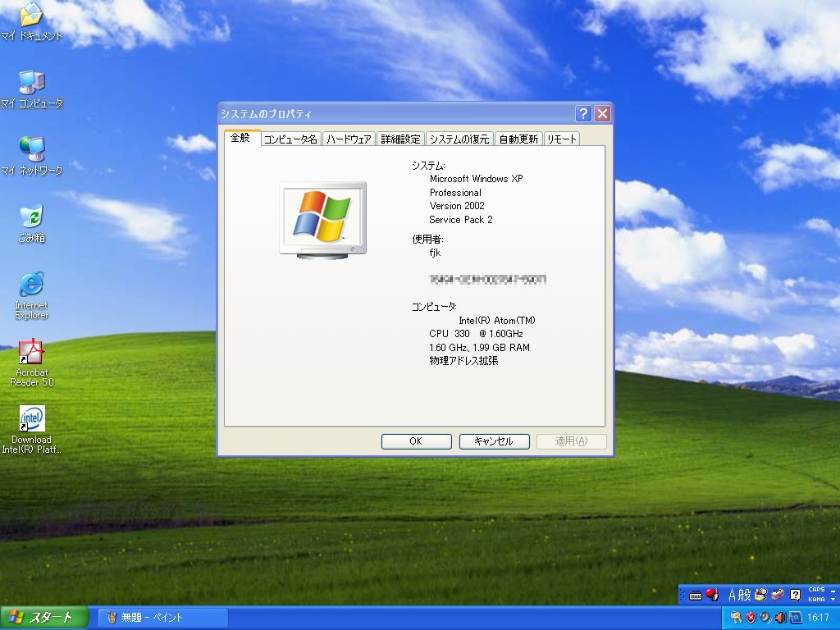The width and height of the screenshot is (840, 630).
Task: Click the キャンセル button
Action: [x=494, y=441]
